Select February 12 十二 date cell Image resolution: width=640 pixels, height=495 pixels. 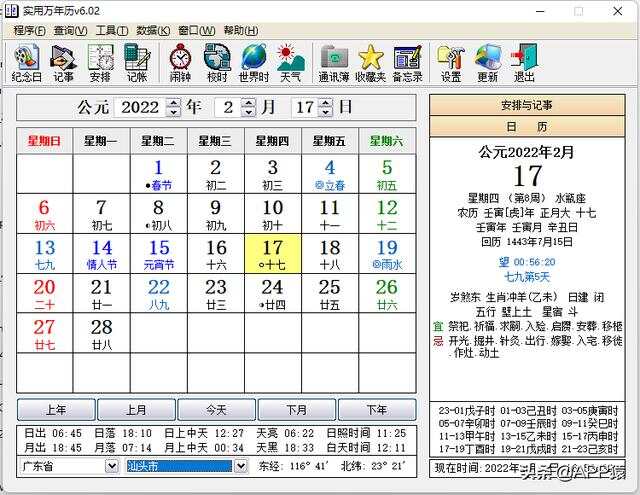point(387,214)
